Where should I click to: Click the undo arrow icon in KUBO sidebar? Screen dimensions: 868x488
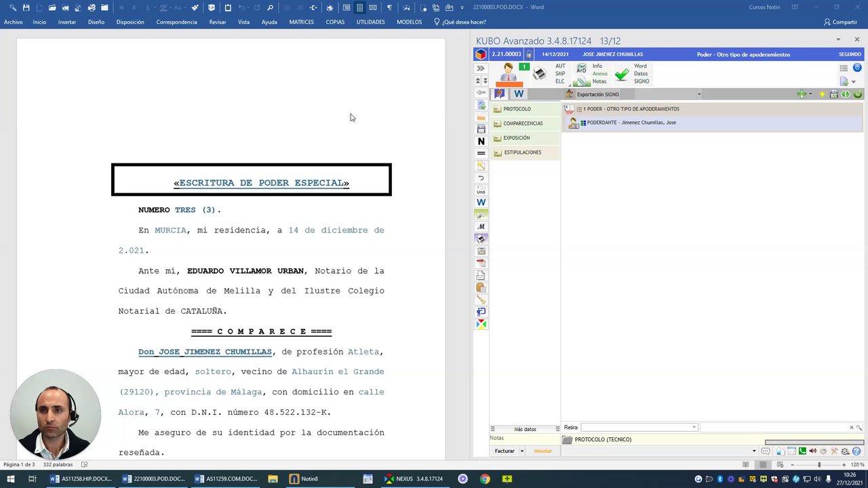[x=481, y=178]
